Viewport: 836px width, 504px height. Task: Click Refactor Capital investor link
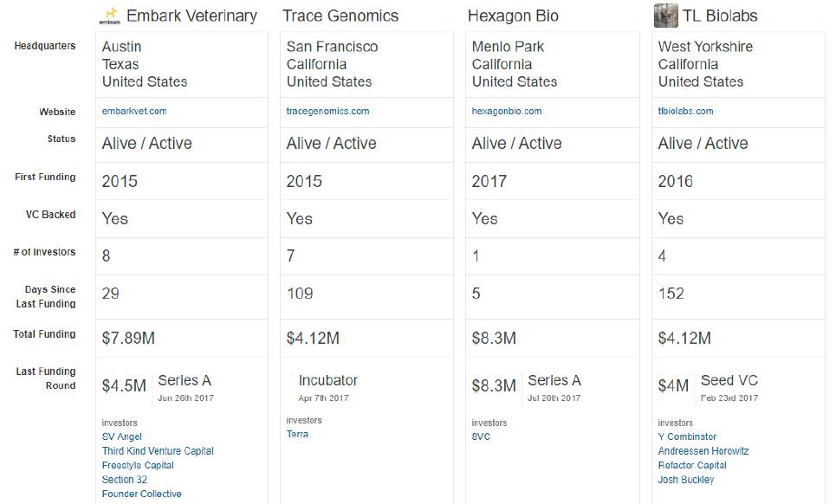click(x=692, y=466)
